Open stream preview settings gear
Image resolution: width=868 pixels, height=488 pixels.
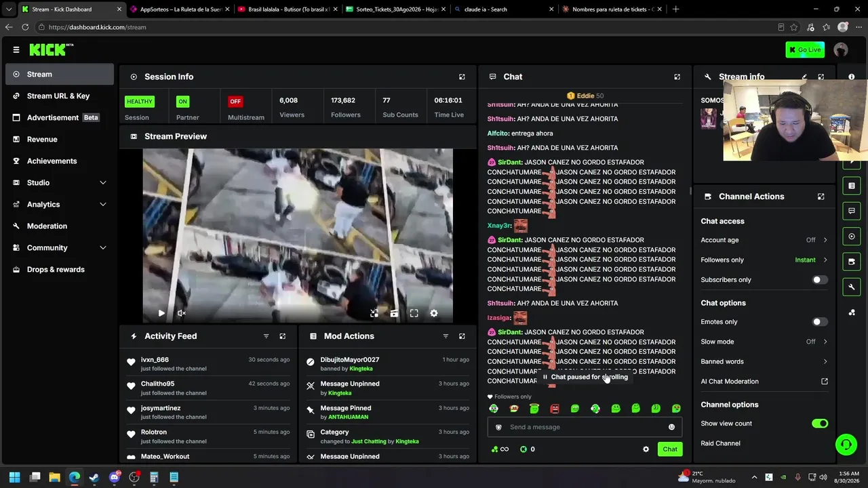coord(434,313)
